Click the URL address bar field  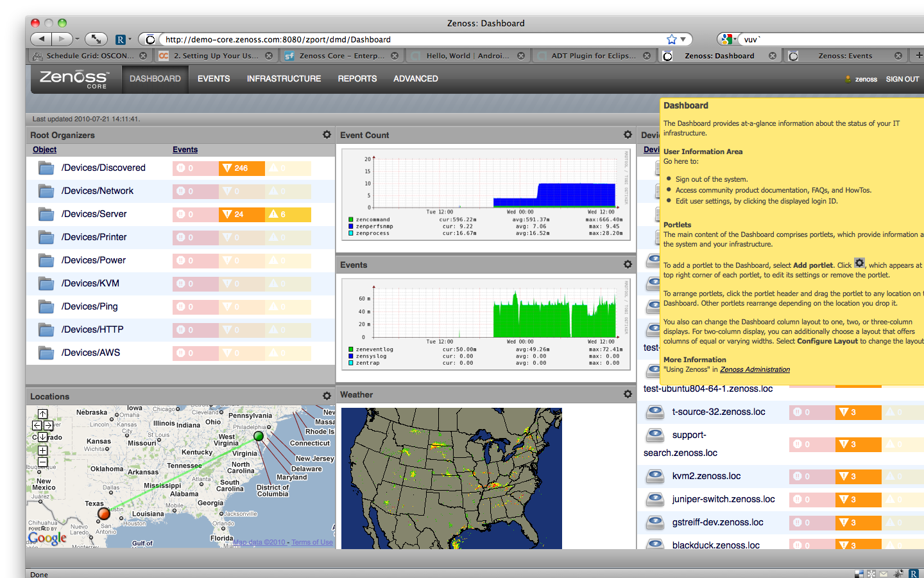tap(411, 39)
